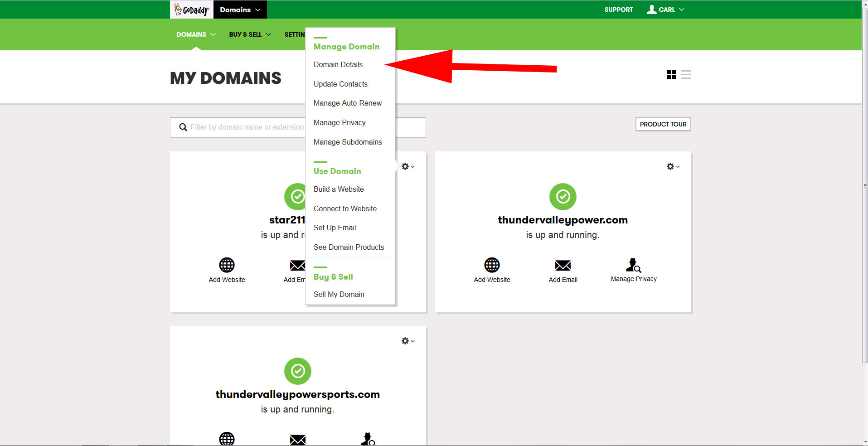868x446 pixels.
Task: Select Manage Auto-Renew option
Action: 348,103
